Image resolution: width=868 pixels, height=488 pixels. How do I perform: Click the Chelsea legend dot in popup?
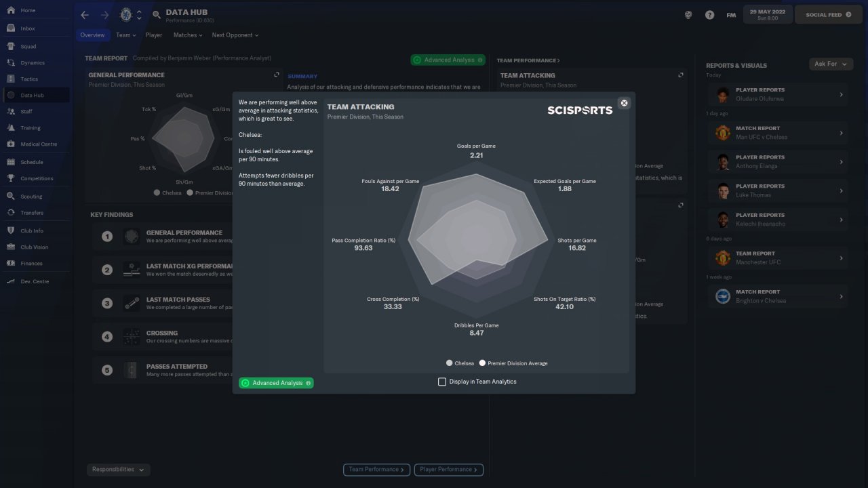(x=450, y=363)
